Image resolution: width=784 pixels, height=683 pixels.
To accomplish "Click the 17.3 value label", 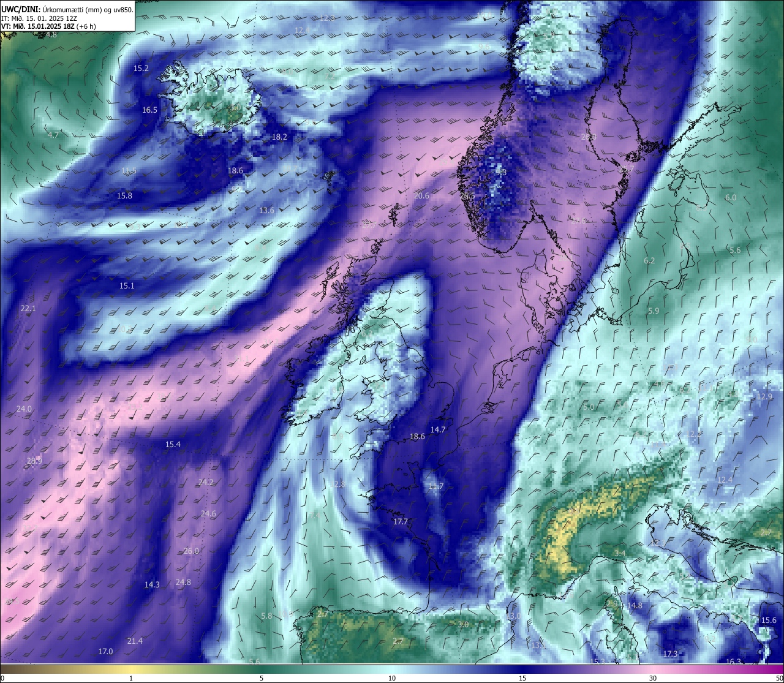I will [x=670, y=654].
